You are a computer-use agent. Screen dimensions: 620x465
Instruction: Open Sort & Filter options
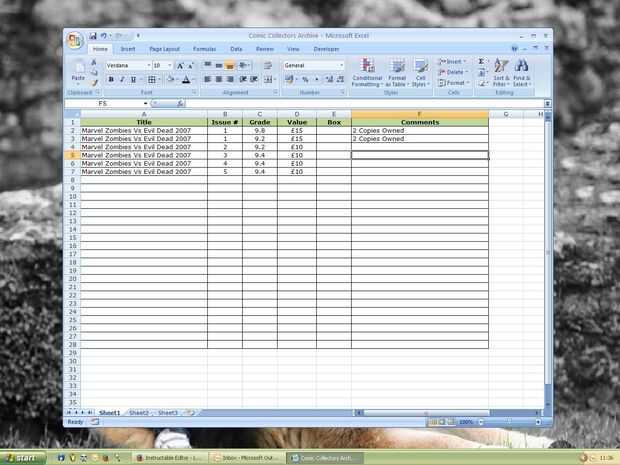501,72
